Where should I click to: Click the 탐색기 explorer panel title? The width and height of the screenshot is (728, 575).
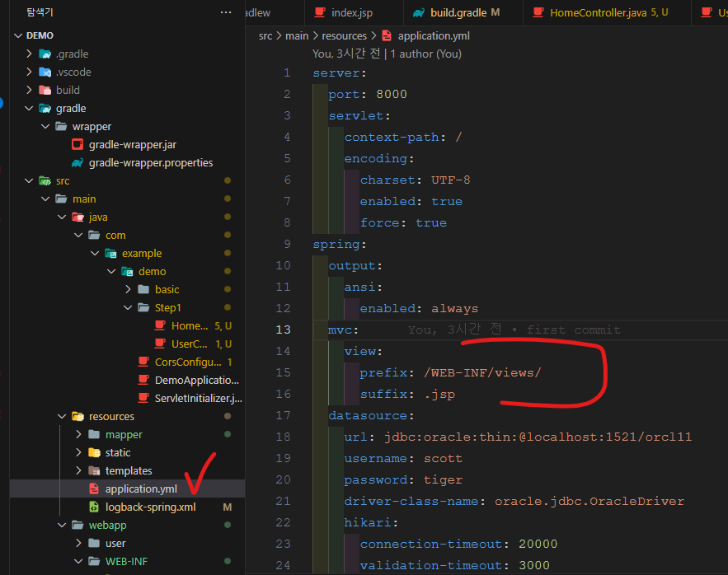[40, 12]
